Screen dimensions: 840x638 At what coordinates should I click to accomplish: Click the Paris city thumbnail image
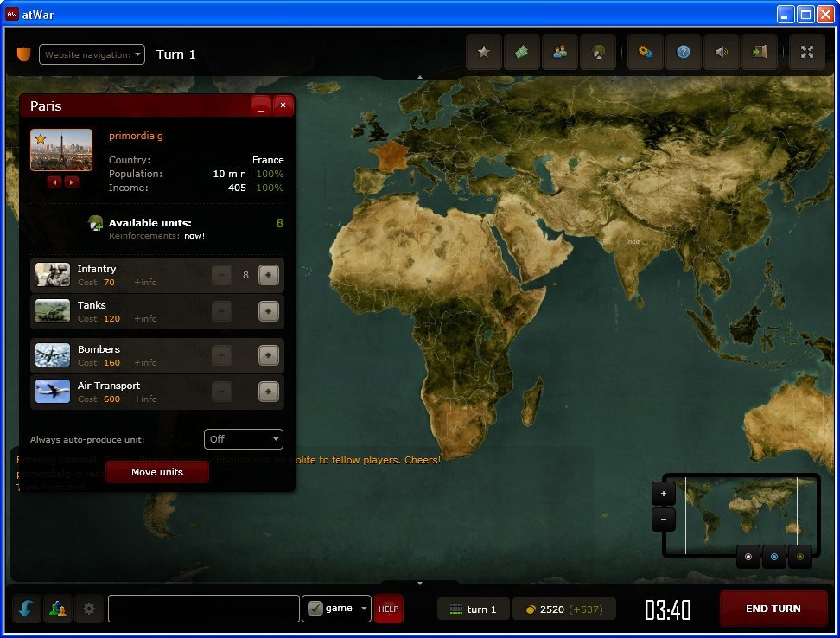(x=61, y=150)
